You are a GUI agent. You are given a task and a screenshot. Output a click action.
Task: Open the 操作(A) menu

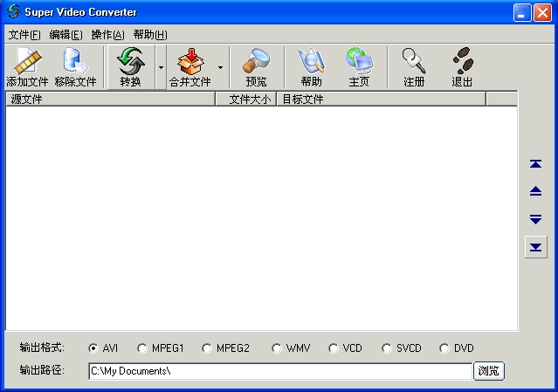point(107,35)
